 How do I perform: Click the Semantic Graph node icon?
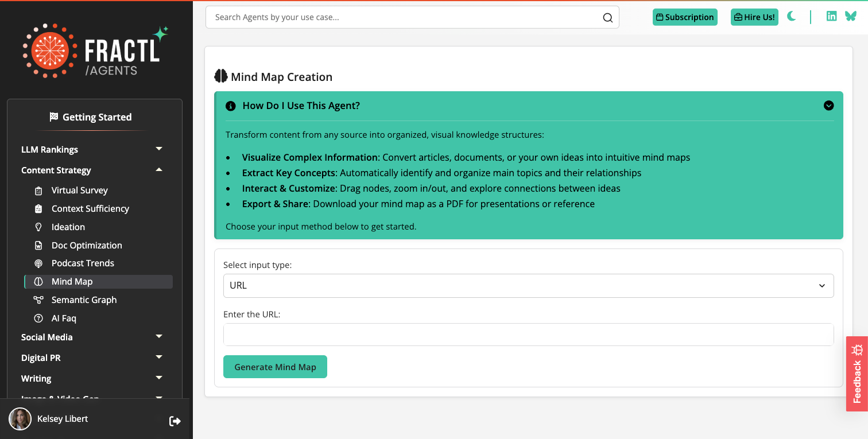coord(38,300)
